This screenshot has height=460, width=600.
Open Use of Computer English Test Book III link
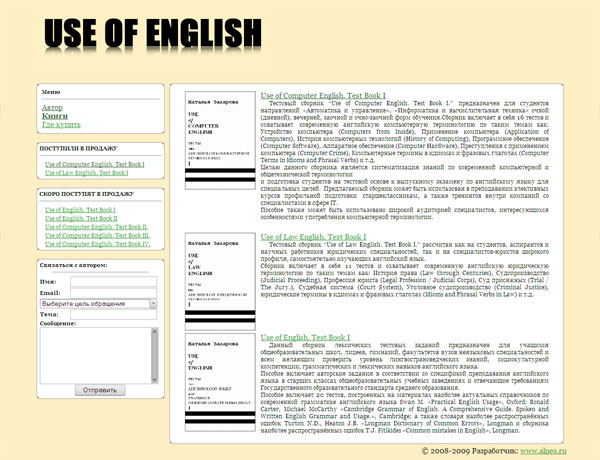point(98,235)
